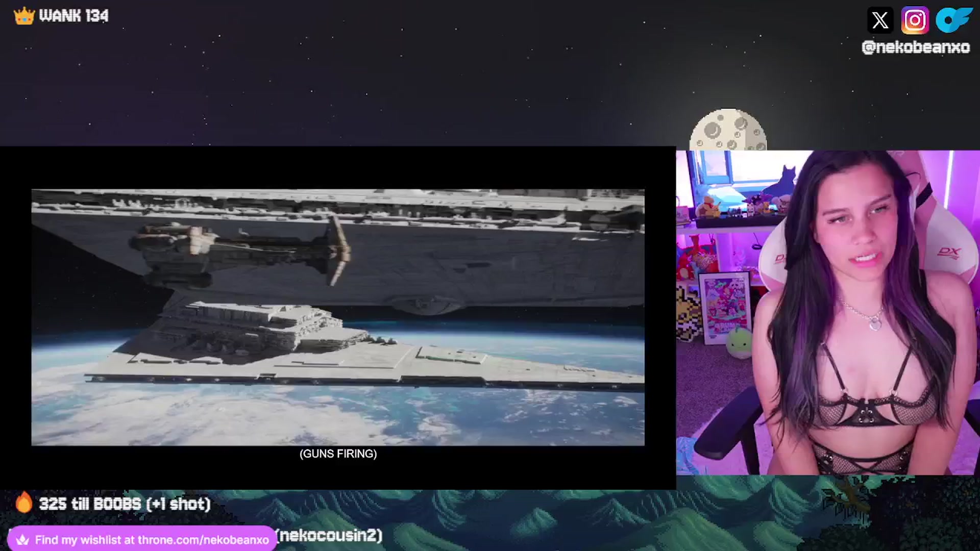Click the throne.com/nekobeanxo wishlist banner

(142, 539)
